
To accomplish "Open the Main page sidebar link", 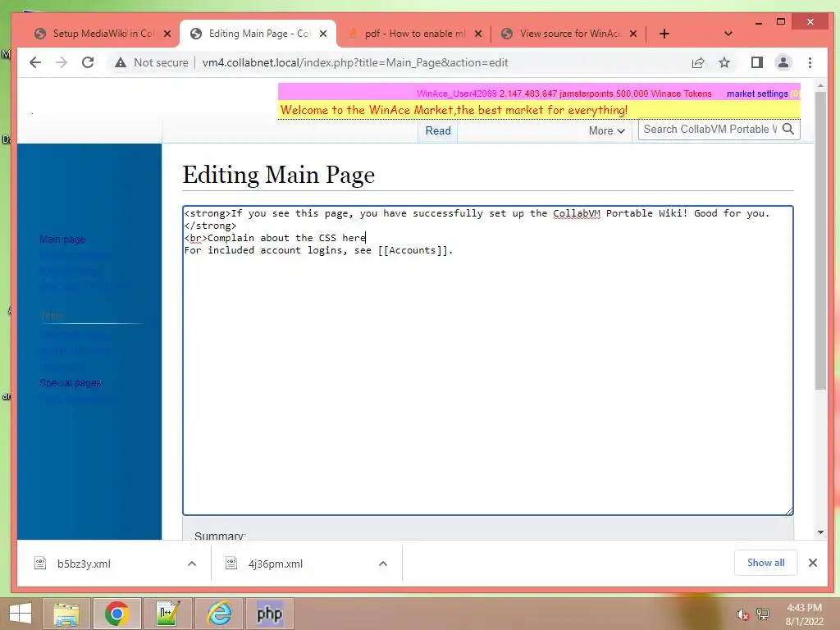I will pos(62,239).
